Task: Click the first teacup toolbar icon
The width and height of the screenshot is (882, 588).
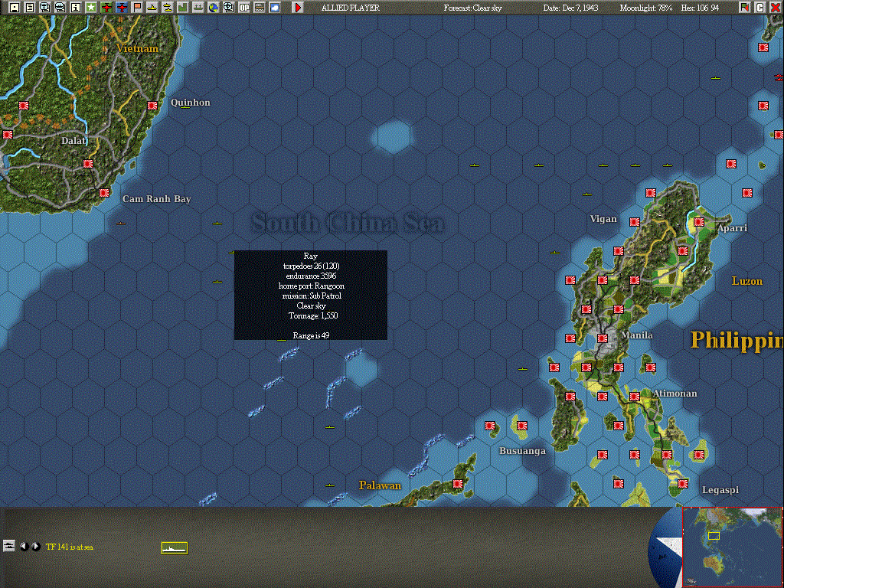Action: (x=45, y=8)
